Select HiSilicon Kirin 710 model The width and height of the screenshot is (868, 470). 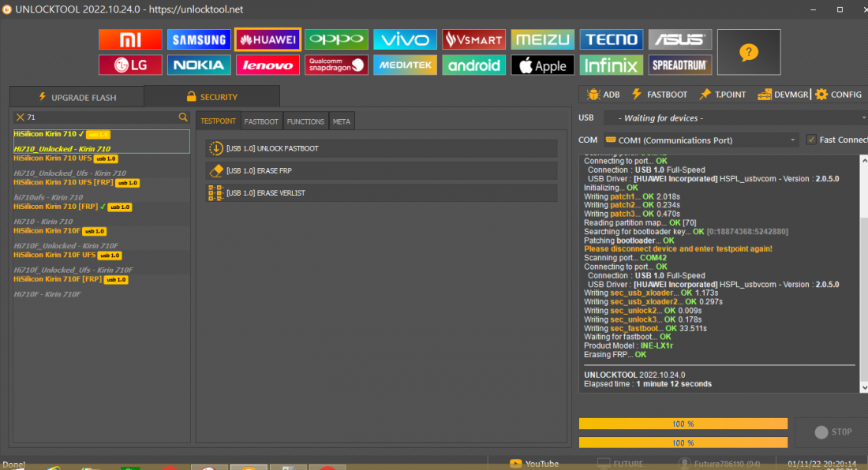pos(102,142)
